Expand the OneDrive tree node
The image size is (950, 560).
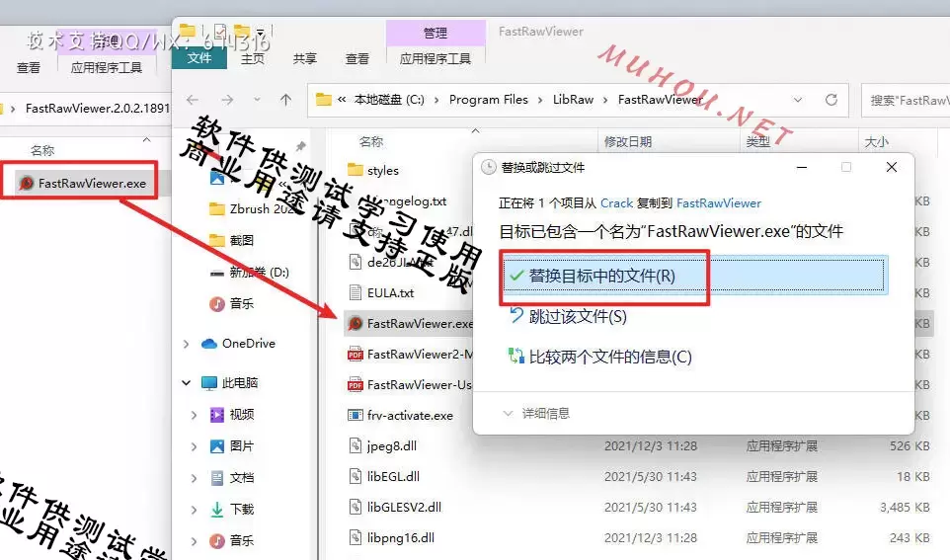(187, 344)
